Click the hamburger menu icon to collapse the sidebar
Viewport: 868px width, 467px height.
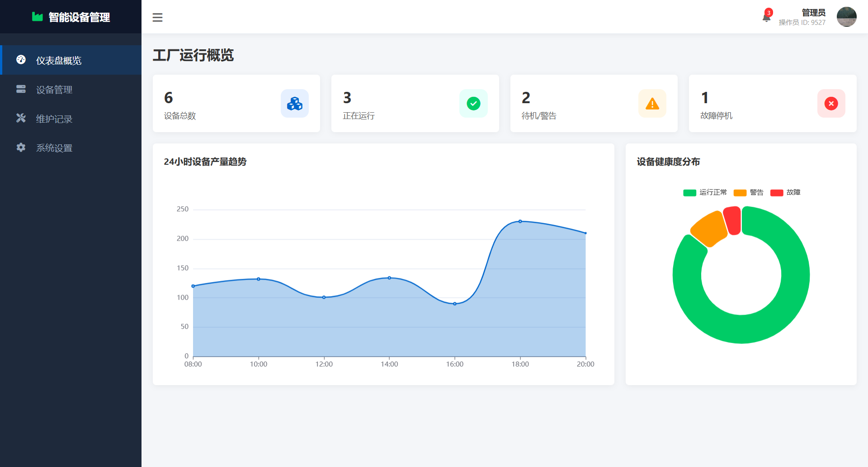tap(157, 17)
